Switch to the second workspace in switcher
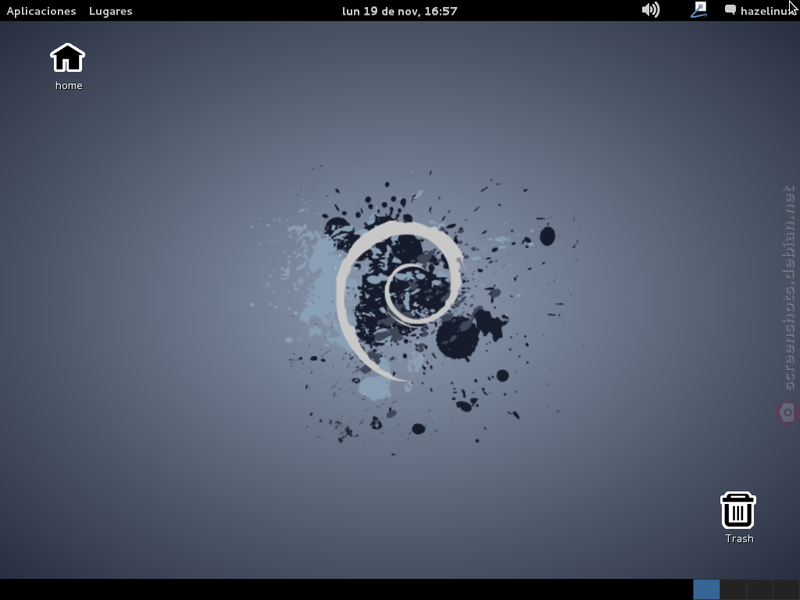Image resolution: width=800 pixels, height=600 pixels. [x=733, y=589]
